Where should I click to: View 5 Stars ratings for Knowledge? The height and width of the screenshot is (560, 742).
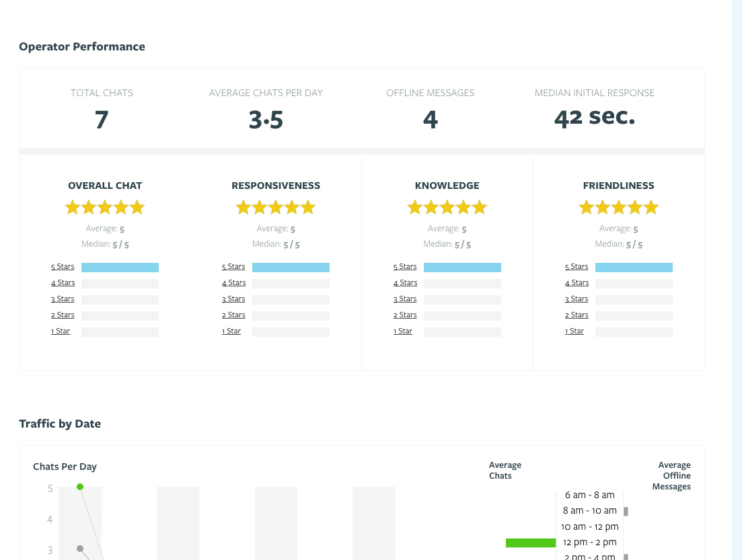tap(405, 267)
